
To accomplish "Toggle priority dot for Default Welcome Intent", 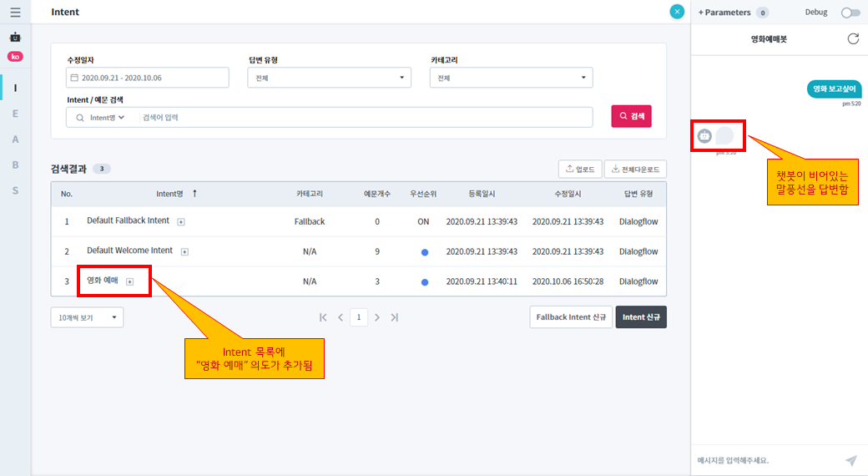I will click(x=424, y=251).
